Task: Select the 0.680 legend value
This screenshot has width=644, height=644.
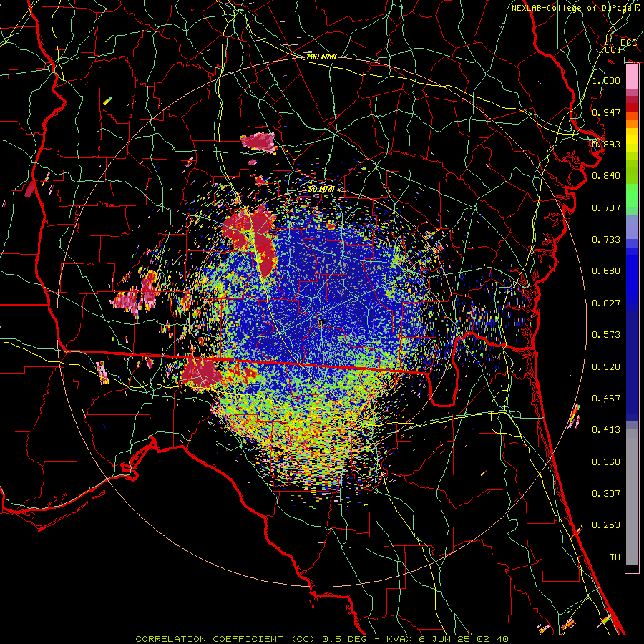Action: tap(606, 271)
